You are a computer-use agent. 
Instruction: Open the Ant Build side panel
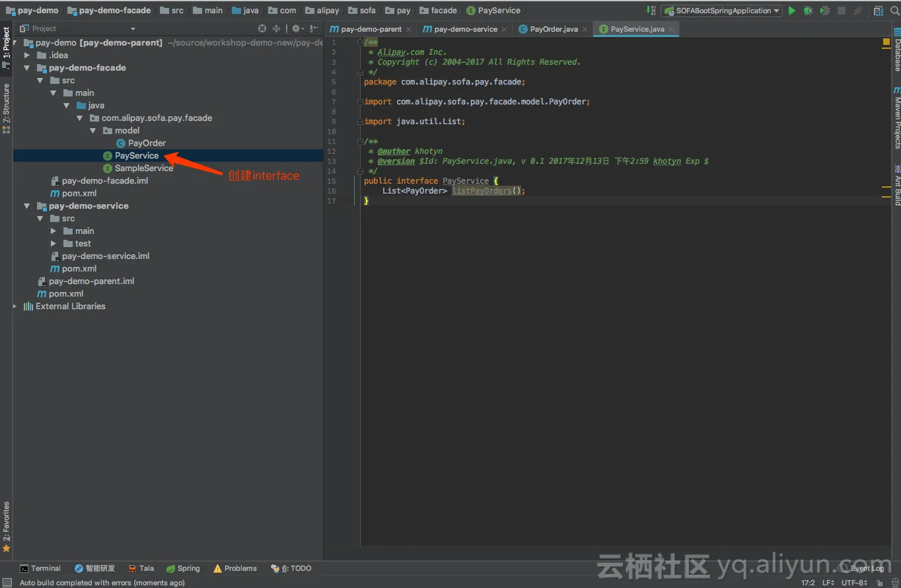(x=896, y=185)
